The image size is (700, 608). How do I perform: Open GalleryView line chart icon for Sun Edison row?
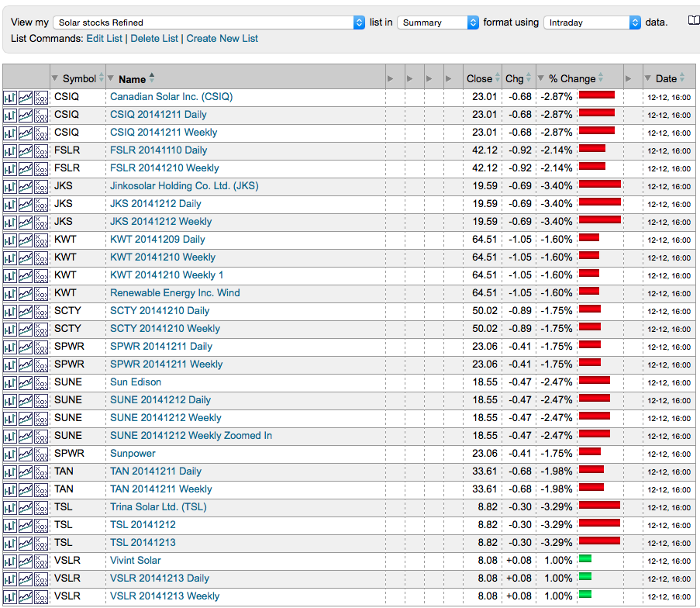(x=26, y=383)
